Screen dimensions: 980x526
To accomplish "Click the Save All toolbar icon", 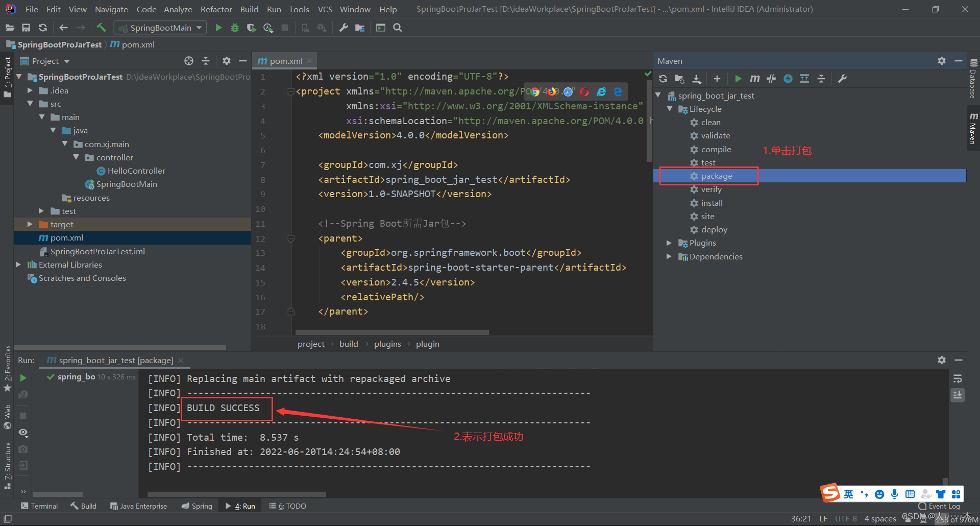I will coord(26,28).
